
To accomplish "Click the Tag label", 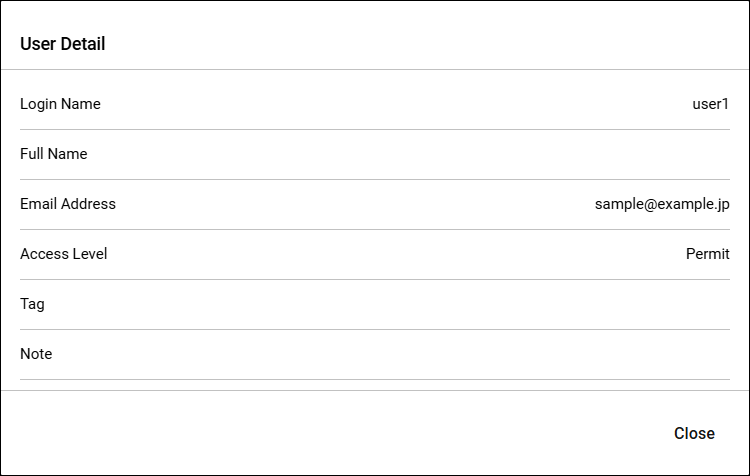I will (32, 304).
